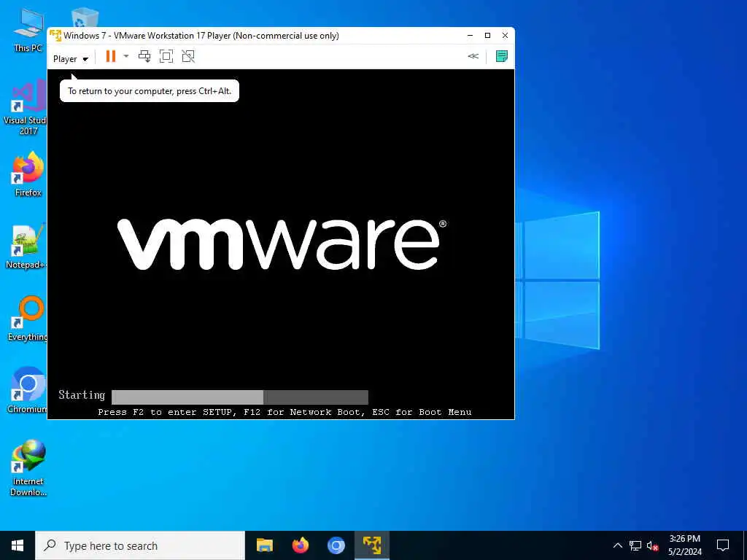Suspend the virtual machine with pause button
This screenshot has width=747, height=560.
click(111, 56)
